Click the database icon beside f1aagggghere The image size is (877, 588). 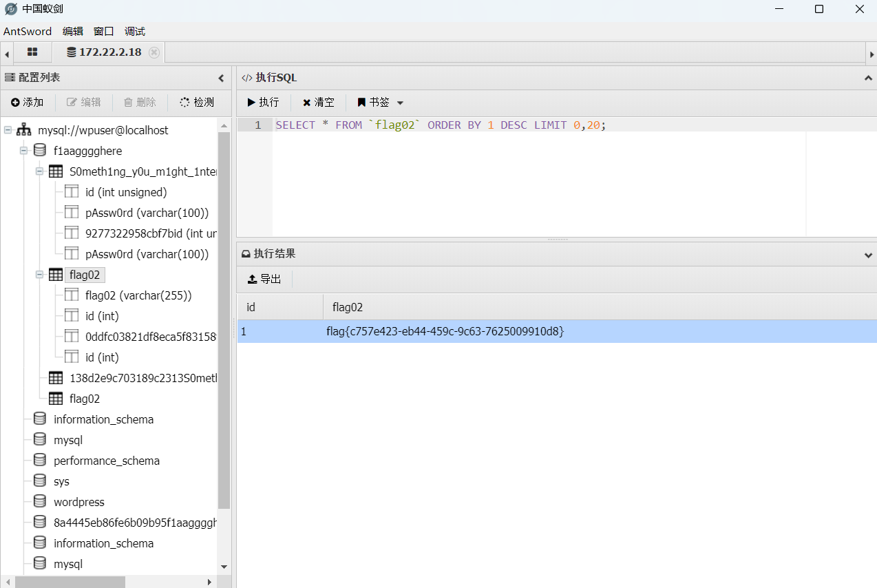click(40, 151)
